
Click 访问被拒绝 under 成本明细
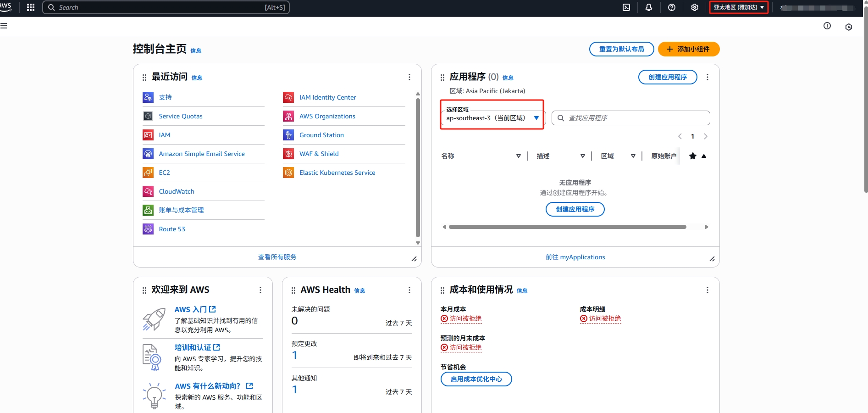[x=600, y=318]
